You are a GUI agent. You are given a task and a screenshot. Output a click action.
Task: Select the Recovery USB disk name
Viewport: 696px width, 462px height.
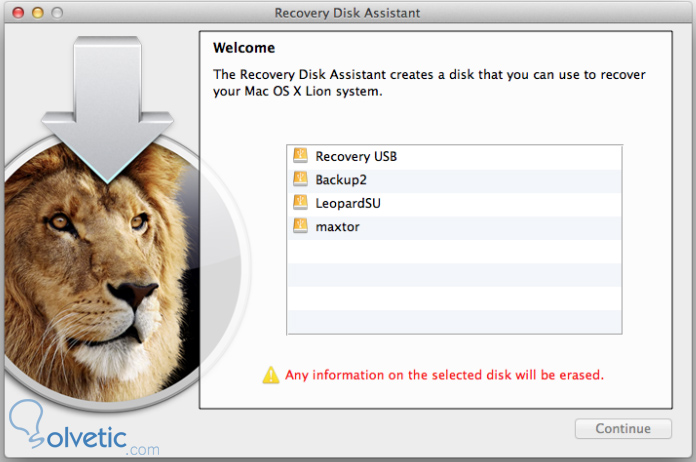[356, 157]
